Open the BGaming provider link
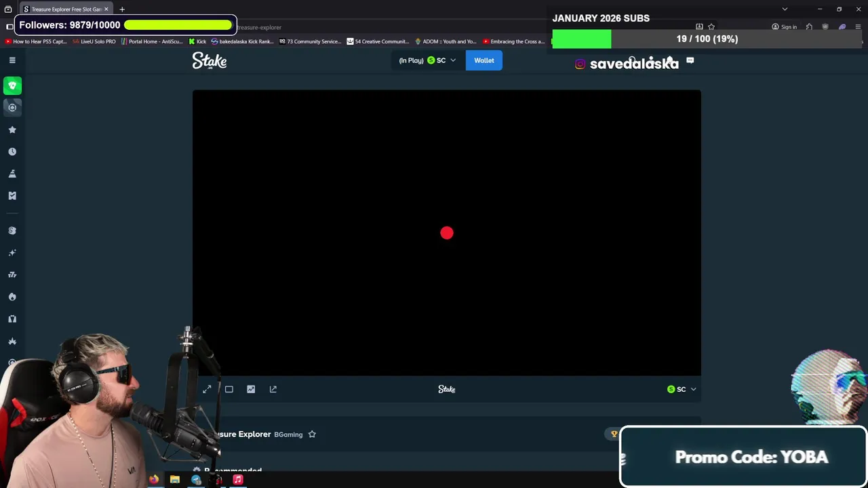This screenshot has width=868, height=488. tap(288, 434)
